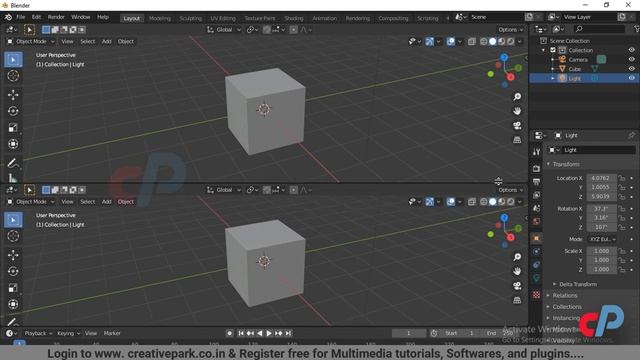
Task: Select the Transform tool in upper viewport
Action: 13,144
